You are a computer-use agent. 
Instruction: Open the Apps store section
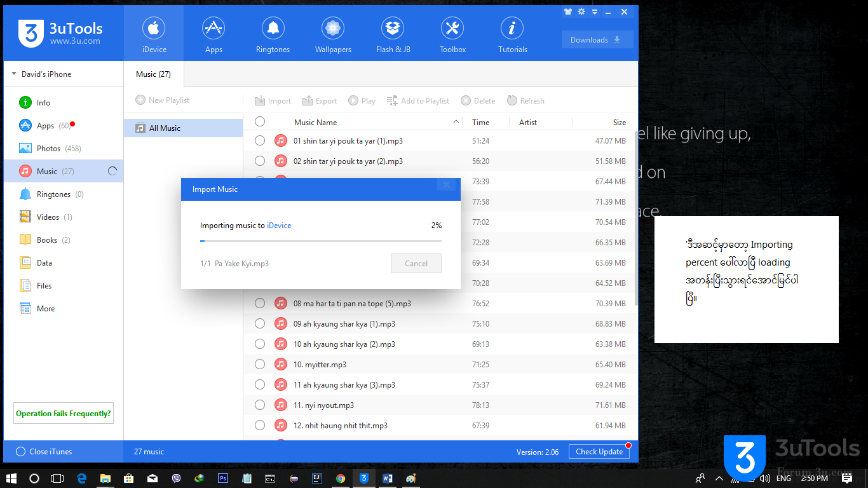(x=214, y=34)
